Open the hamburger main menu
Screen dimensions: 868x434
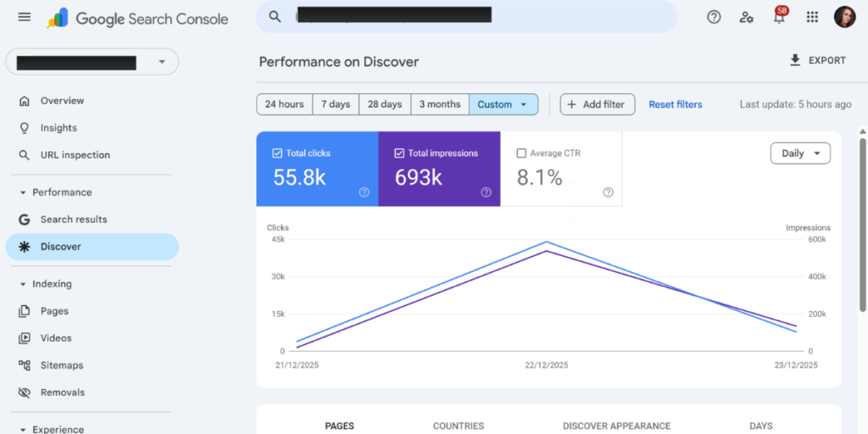tap(25, 17)
